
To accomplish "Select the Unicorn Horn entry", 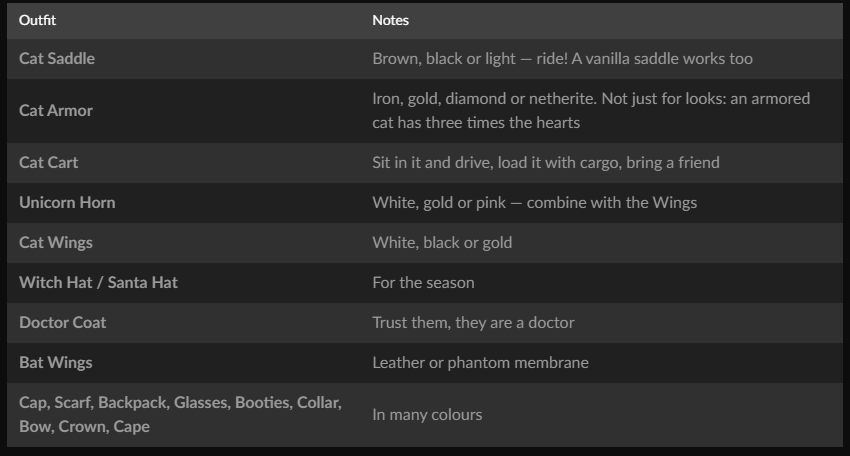I will (67, 203).
